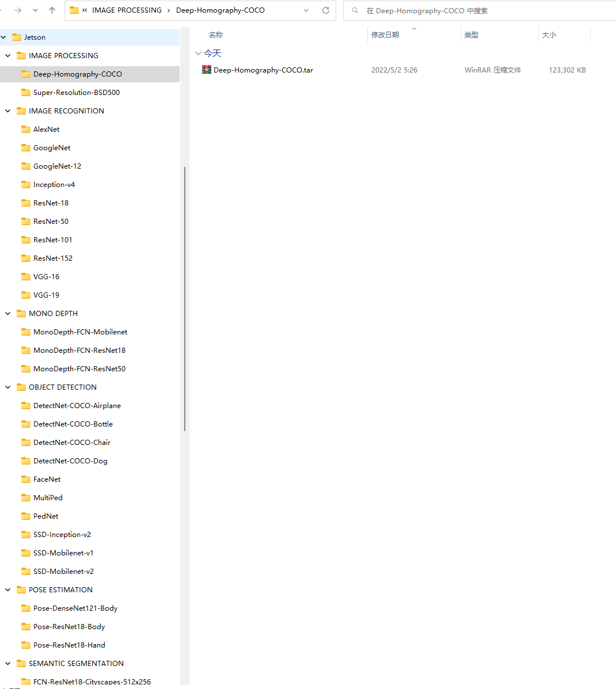Collapse the SEMANTIC SEGMENTATION tree node
This screenshot has width=616, height=689.
(7, 664)
